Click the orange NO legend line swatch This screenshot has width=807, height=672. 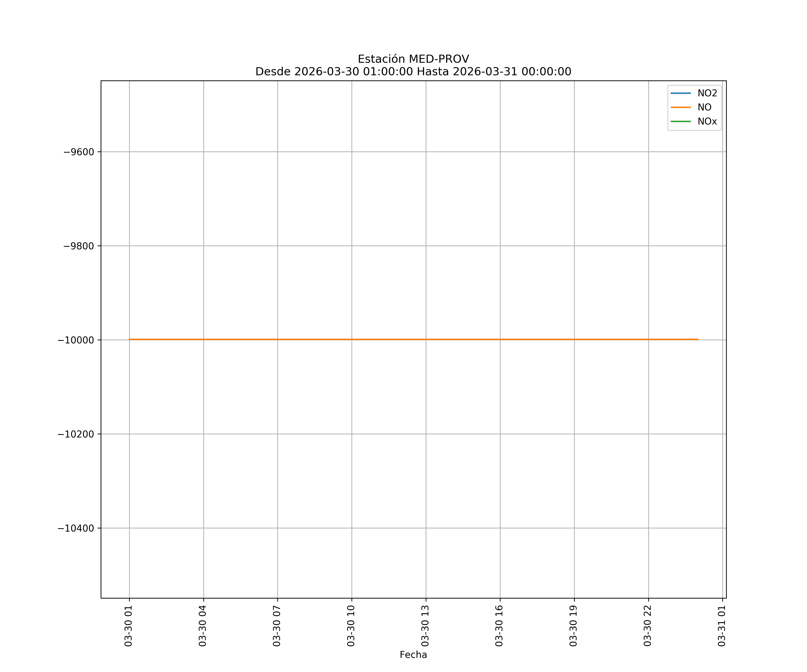pyautogui.click(x=681, y=108)
